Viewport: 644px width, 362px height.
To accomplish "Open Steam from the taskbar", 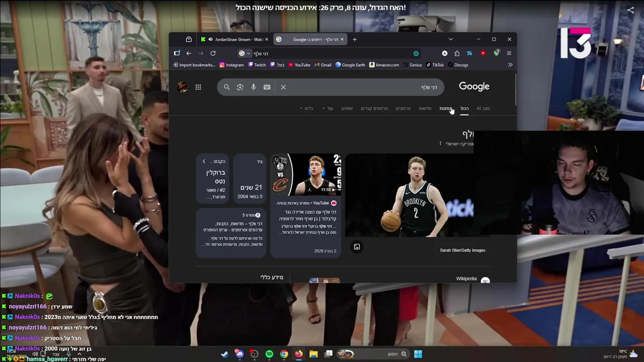I will [225, 354].
